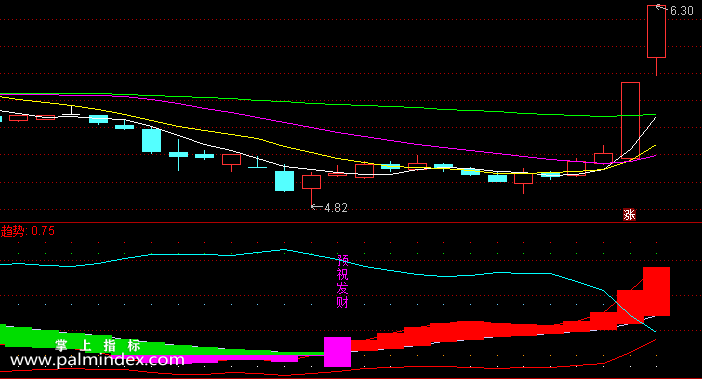The height and width of the screenshot is (379, 702).
Task: Click the 趋势: 0.75 indicator label
Action: click(28, 231)
